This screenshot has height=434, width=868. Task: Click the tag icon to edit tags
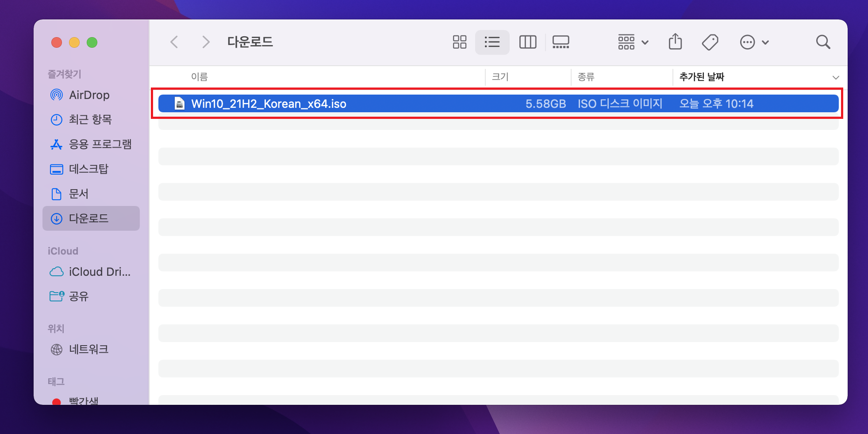click(710, 42)
